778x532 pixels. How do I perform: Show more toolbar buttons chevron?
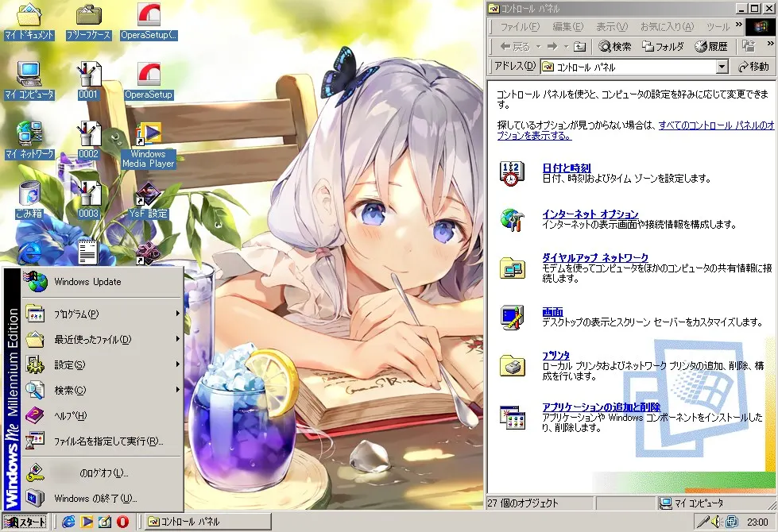tap(771, 44)
